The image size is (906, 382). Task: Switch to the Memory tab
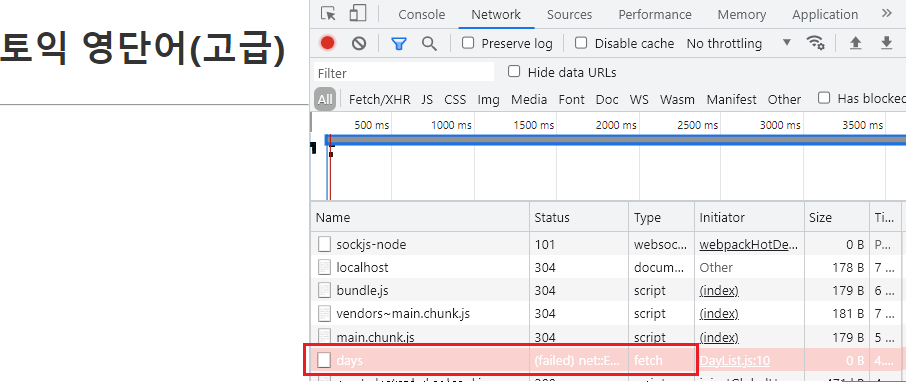point(742,14)
